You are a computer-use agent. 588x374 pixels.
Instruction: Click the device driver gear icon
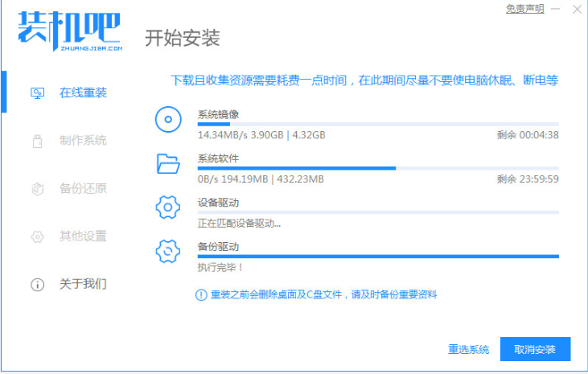point(167,208)
